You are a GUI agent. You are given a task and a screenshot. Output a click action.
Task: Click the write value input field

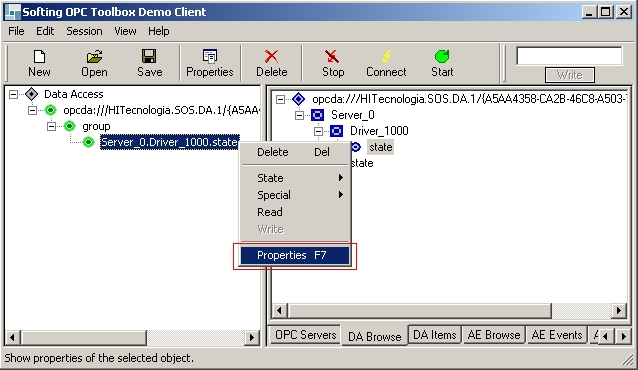point(569,56)
